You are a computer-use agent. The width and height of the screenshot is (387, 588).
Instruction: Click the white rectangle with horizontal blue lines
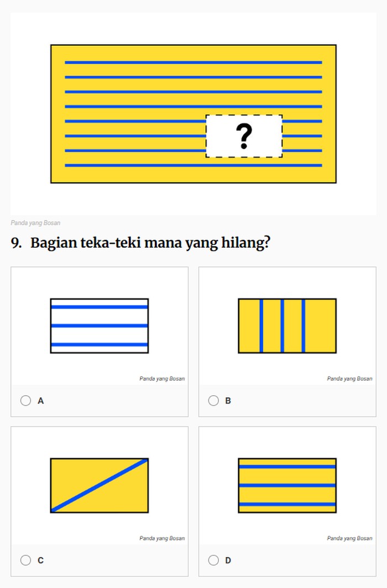[100, 326]
